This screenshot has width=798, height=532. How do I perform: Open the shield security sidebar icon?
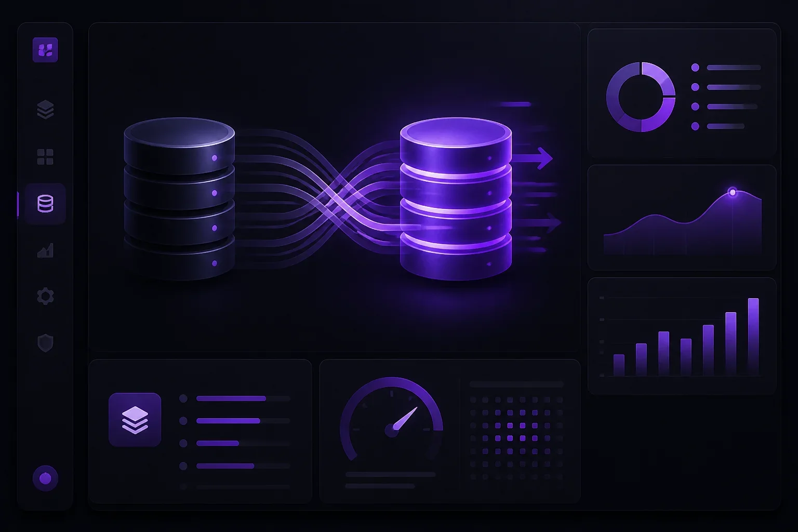46,343
